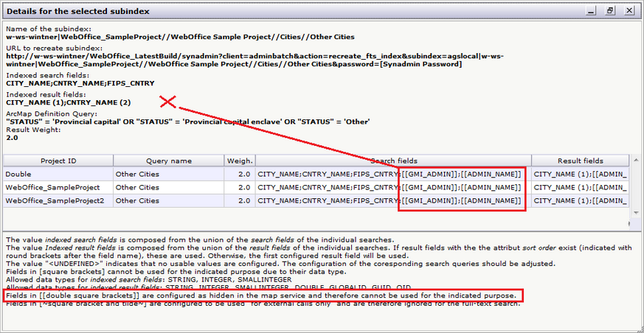Viewport: 644px width, 333px height.
Task: Select the WebOffice_SampleProject project ID cell
Action: [x=58, y=187]
